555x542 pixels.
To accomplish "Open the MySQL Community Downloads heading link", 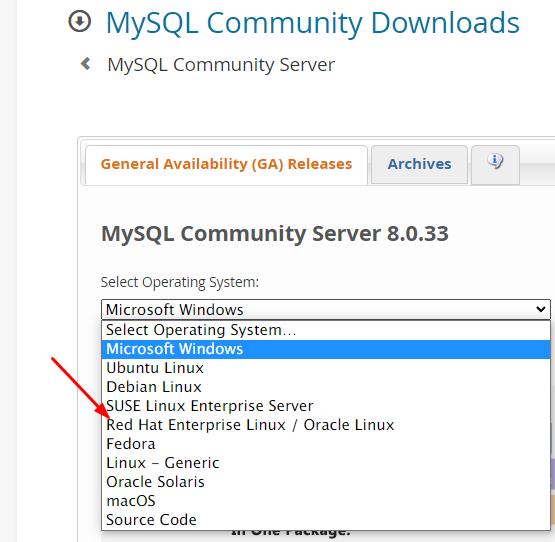I will point(313,23).
